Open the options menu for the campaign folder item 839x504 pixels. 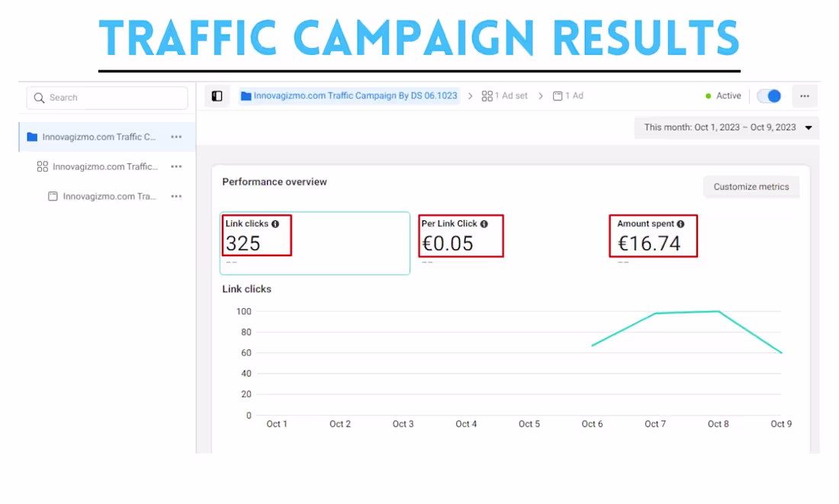tap(176, 136)
